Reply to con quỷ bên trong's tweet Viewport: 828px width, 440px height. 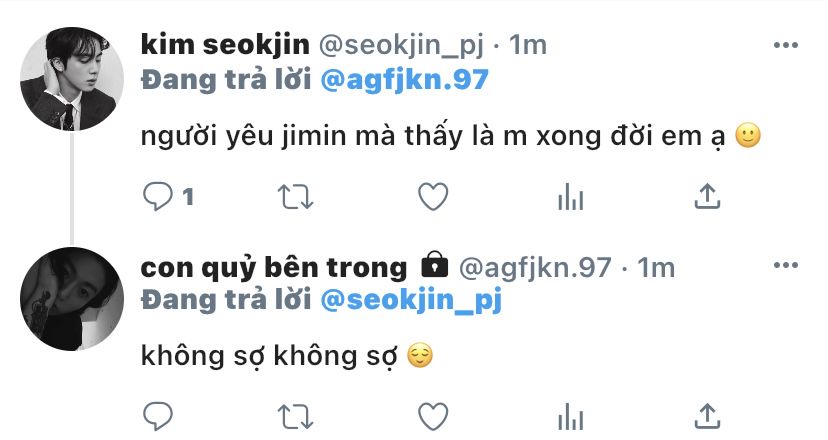tap(157, 416)
